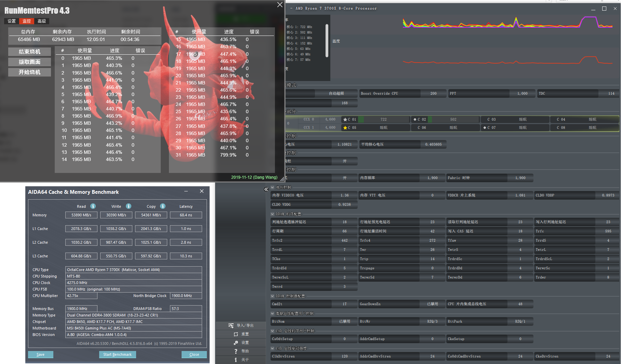Click the 关于 info icon
The width and height of the screenshot is (621, 364).
(236, 360)
